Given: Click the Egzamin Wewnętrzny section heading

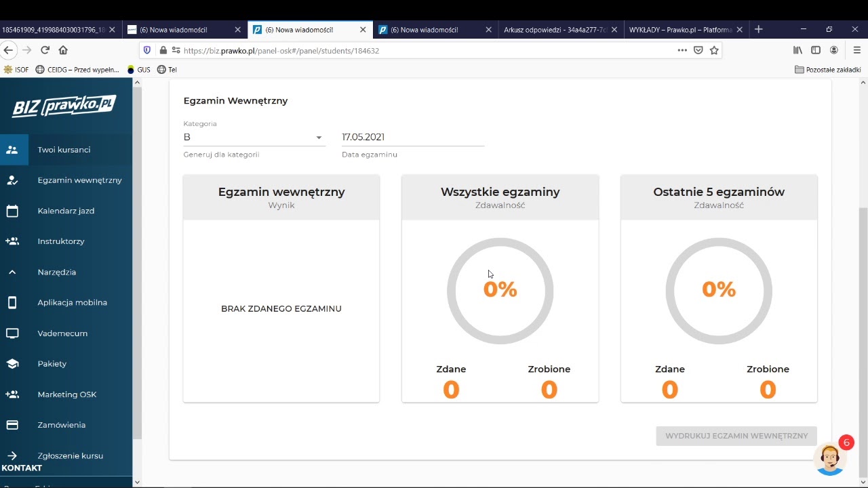Looking at the screenshot, I should pyautogui.click(x=235, y=100).
